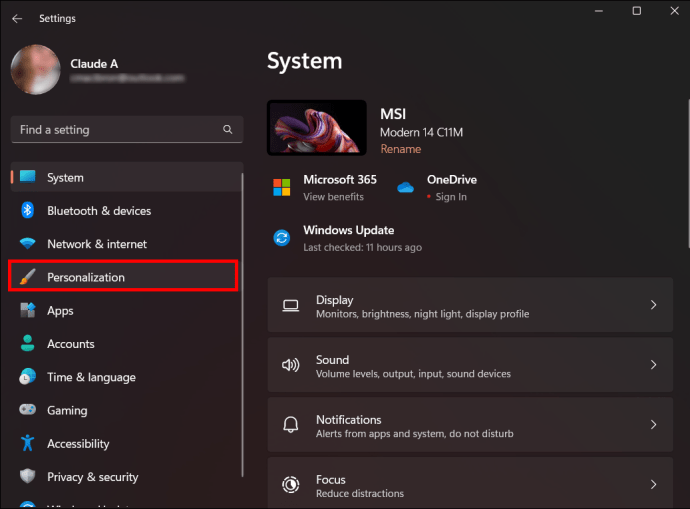Viewport: 690px width, 509px height.
Task: Open Accounts settings category
Action: pos(127,344)
